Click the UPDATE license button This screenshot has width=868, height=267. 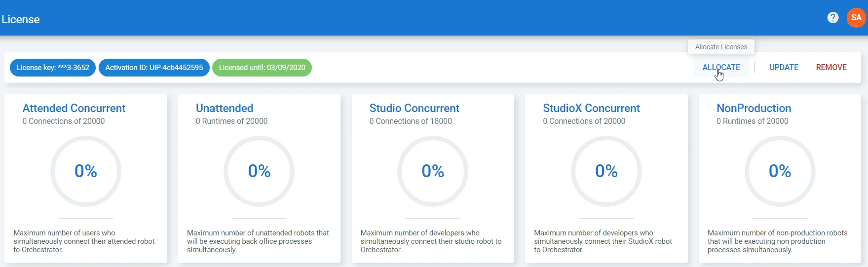click(x=784, y=68)
